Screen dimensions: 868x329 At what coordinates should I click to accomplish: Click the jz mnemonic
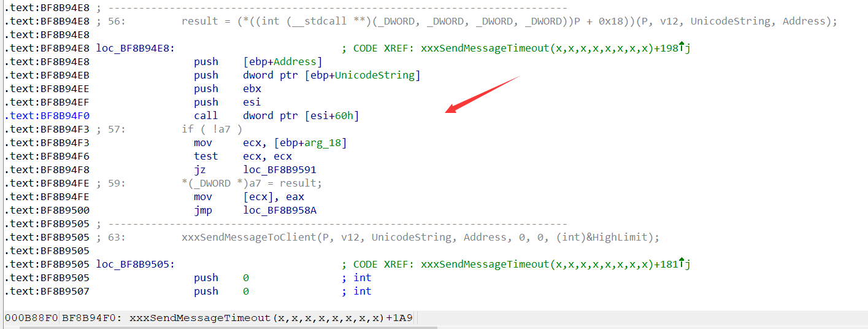pos(200,169)
